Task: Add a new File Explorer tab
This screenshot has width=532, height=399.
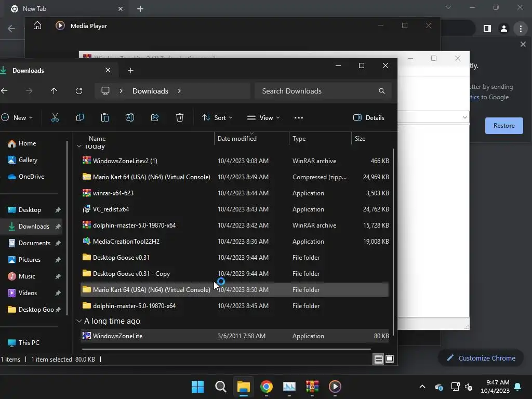Action: click(130, 71)
